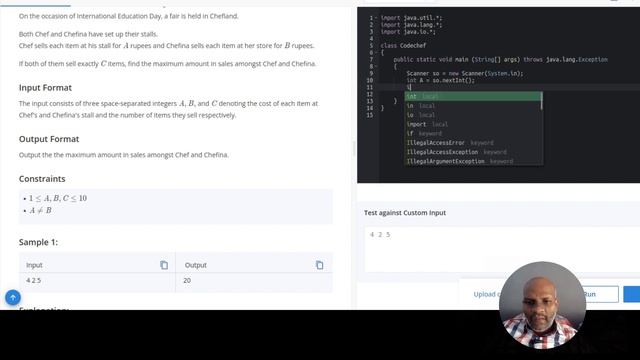Click the Run button
This screenshot has width=640, height=360.
click(x=589, y=294)
